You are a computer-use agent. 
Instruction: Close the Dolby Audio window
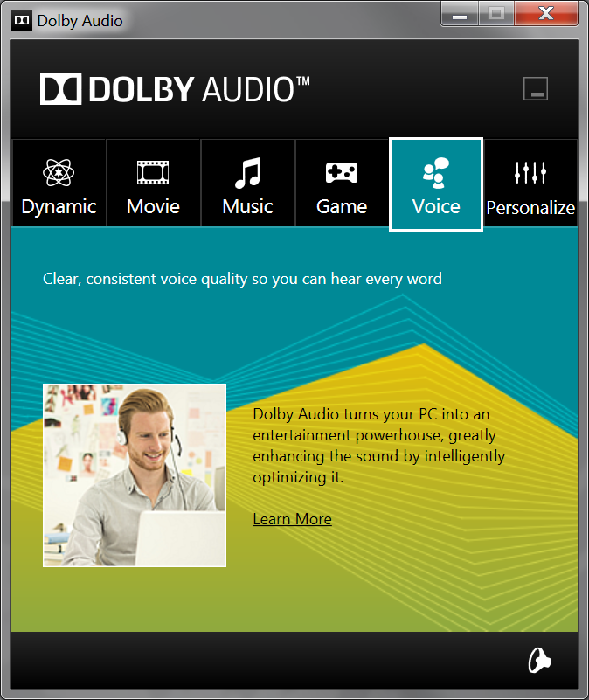546,14
